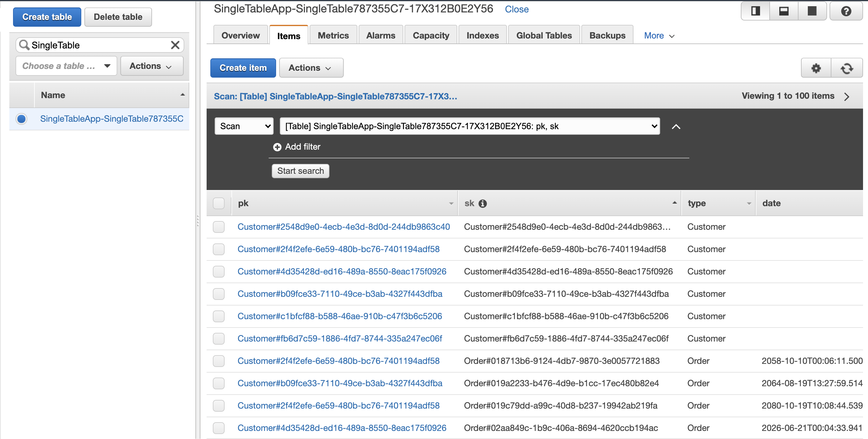This screenshot has width=868, height=439.
Task: Click the plus icon for Add filter
Action: tap(277, 147)
